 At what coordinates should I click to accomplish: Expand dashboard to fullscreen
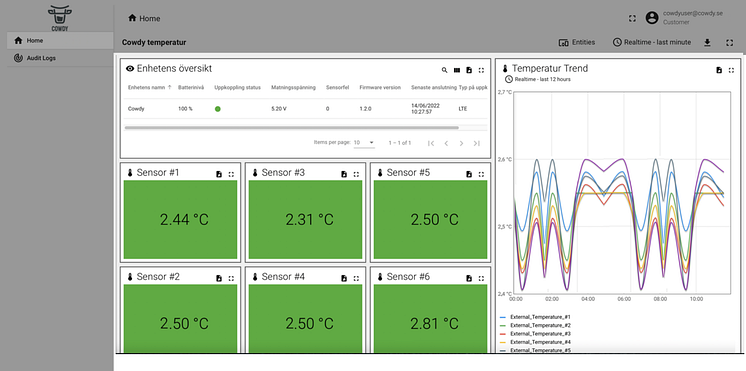click(x=729, y=43)
